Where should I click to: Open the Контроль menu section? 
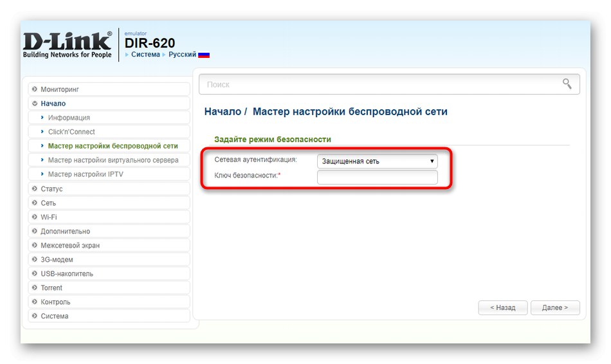(109, 302)
